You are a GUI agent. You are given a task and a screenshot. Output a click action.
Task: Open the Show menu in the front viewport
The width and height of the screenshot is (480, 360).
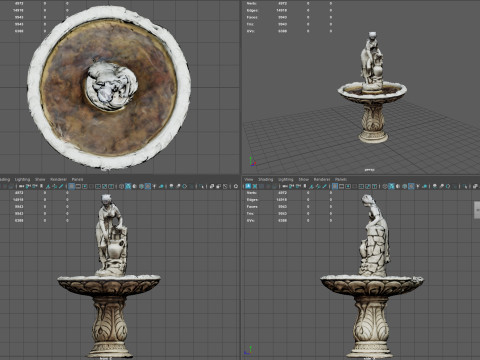coord(40,179)
